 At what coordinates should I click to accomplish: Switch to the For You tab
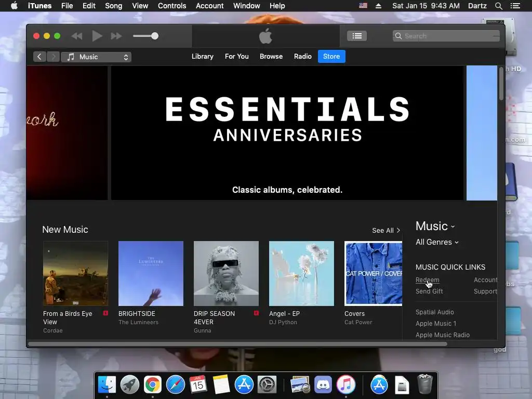pyautogui.click(x=237, y=57)
